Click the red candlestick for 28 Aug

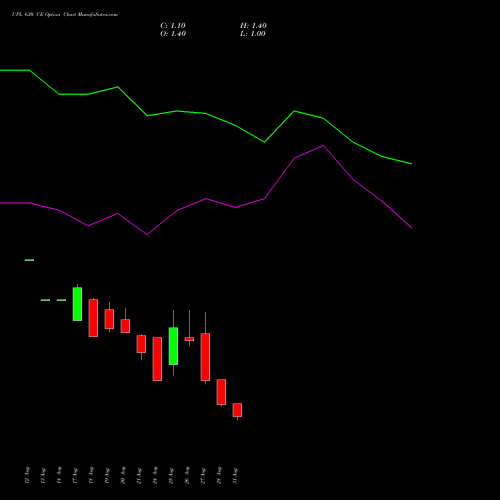pyautogui.click(x=221, y=392)
